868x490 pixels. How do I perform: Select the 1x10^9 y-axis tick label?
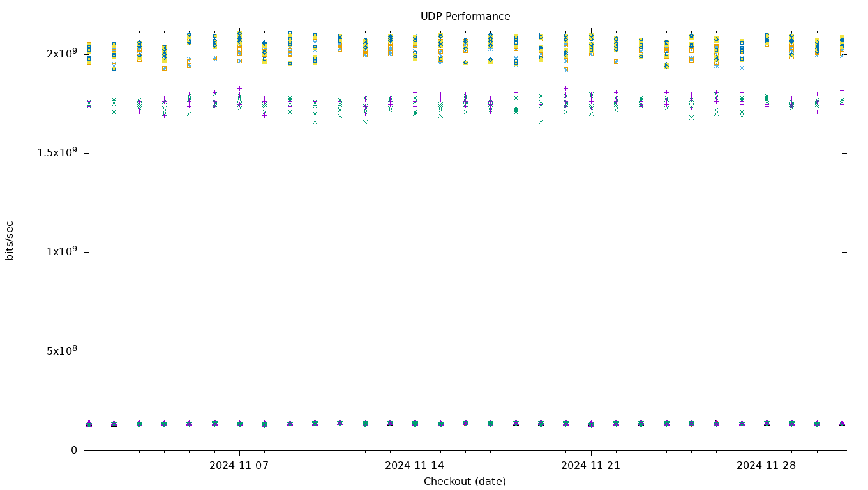click(62, 251)
